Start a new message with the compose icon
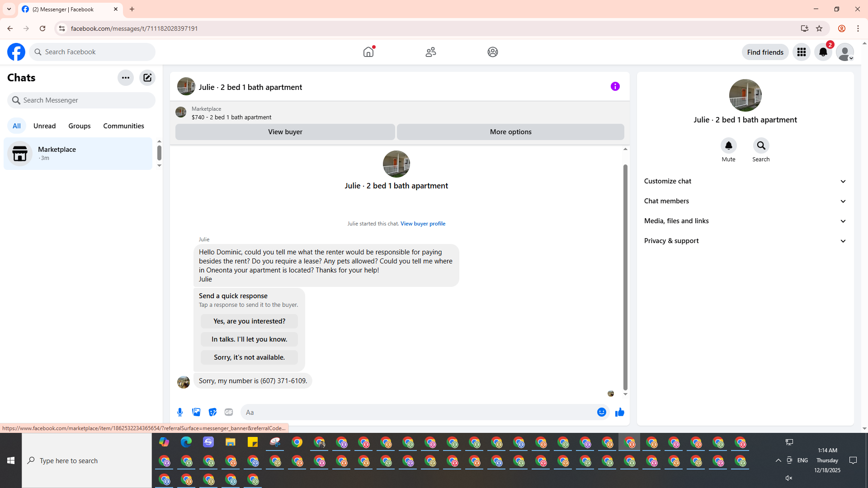 tap(147, 78)
